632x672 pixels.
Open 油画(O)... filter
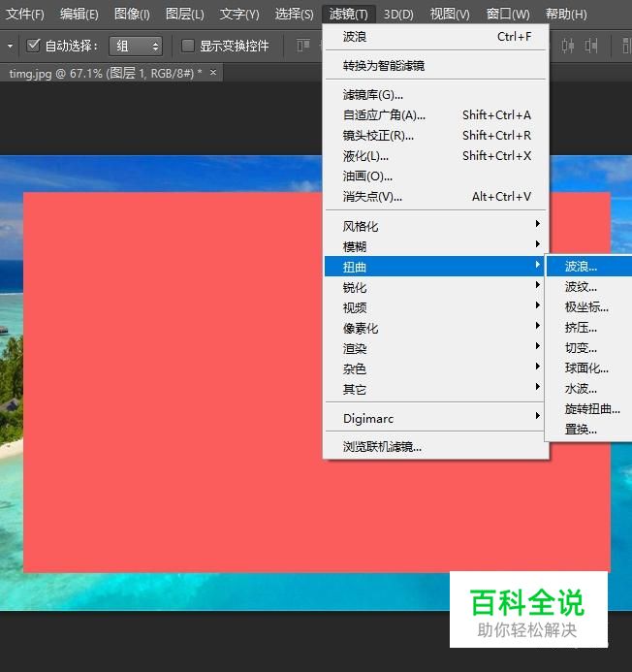tap(436, 176)
